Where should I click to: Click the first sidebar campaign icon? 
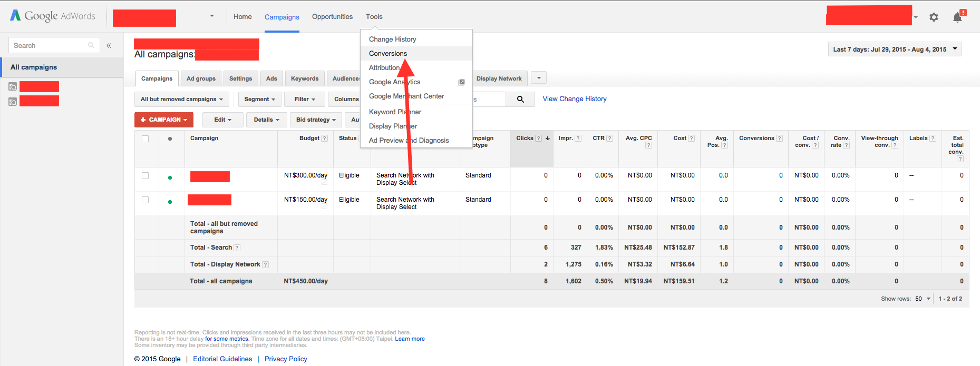(x=13, y=87)
